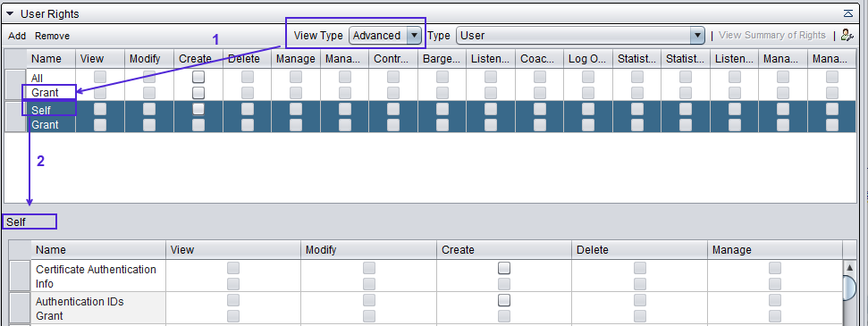868x326 pixels.
Task: Click View Summary of Rights link
Action: click(772, 36)
